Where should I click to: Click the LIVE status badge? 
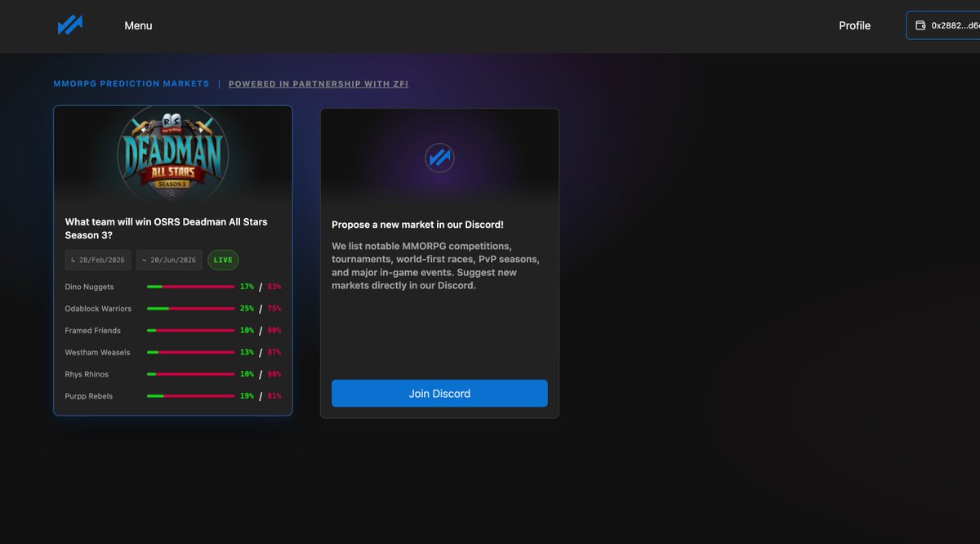tap(223, 260)
